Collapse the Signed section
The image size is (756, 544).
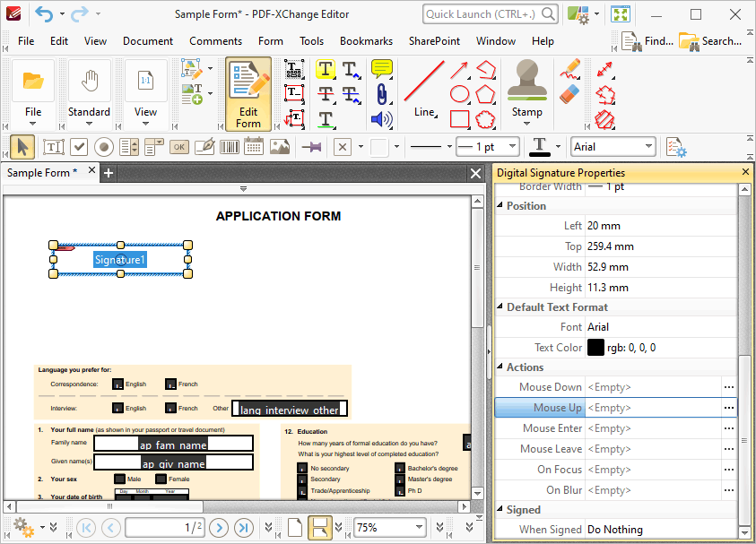(x=500, y=509)
